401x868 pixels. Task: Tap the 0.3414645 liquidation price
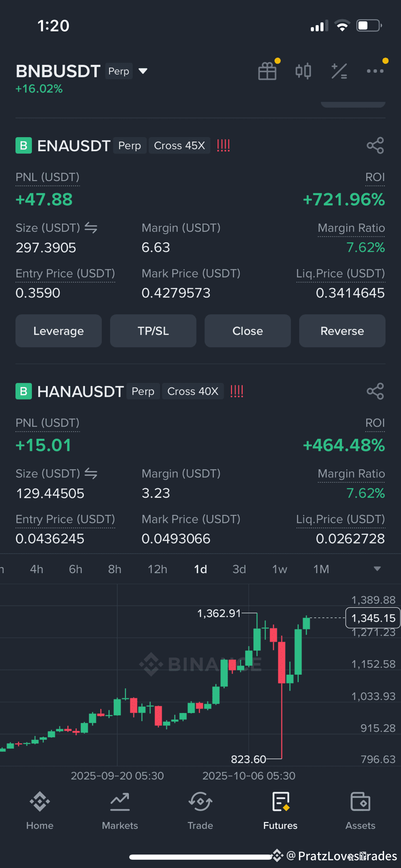tap(350, 293)
